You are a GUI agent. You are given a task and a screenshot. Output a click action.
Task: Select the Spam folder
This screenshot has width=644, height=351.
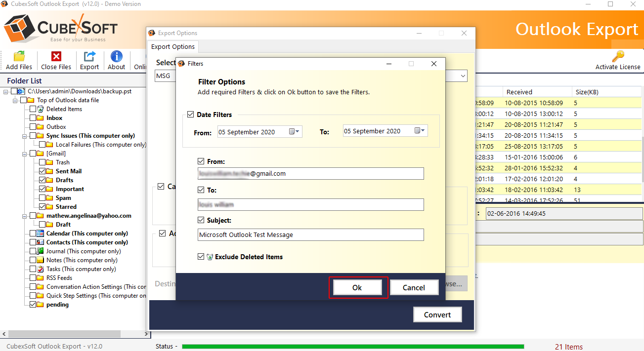click(x=63, y=198)
